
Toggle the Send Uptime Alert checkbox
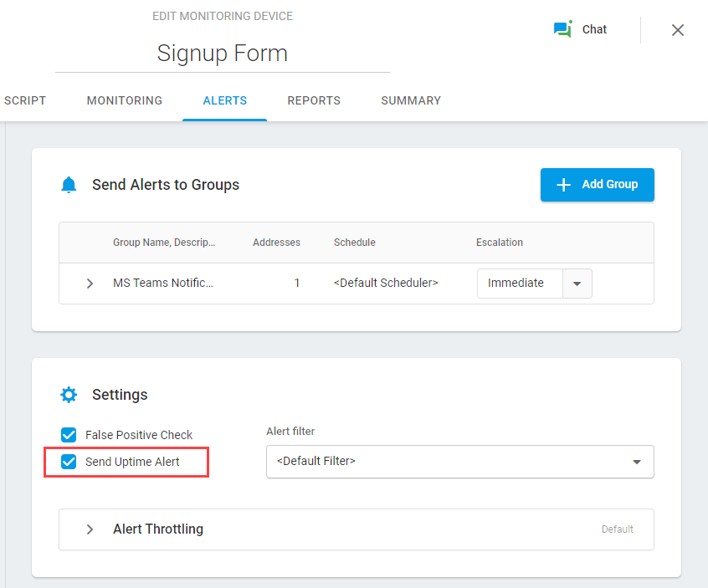coord(69,462)
